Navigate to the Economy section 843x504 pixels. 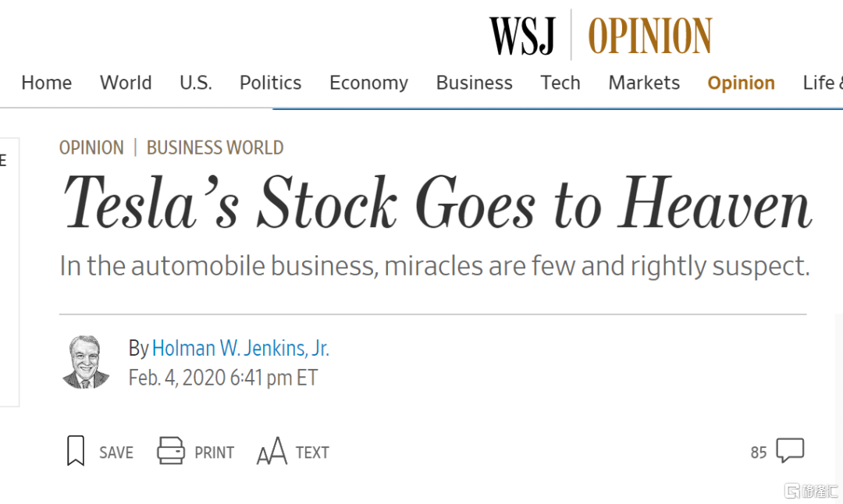368,83
